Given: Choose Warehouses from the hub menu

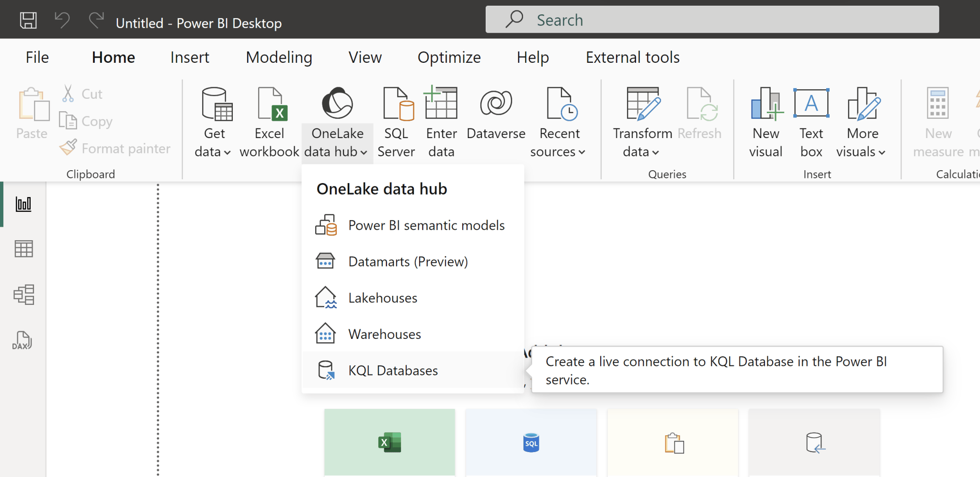Looking at the screenshot, I should [413, 334].
